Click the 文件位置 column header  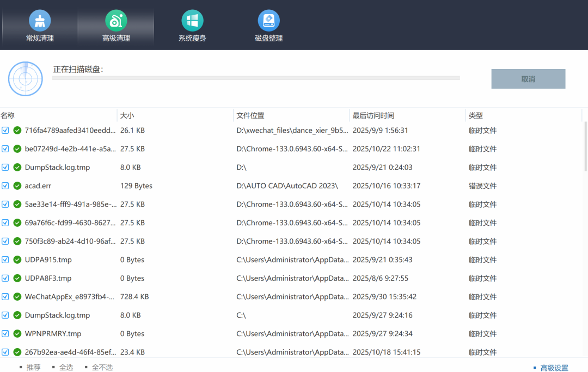(x=250, y=115)
